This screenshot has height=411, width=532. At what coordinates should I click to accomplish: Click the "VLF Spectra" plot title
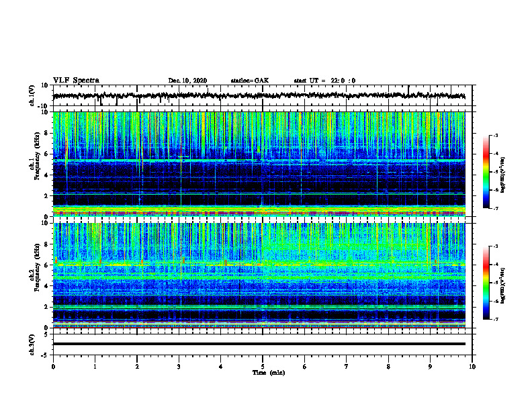coord(76,81)
